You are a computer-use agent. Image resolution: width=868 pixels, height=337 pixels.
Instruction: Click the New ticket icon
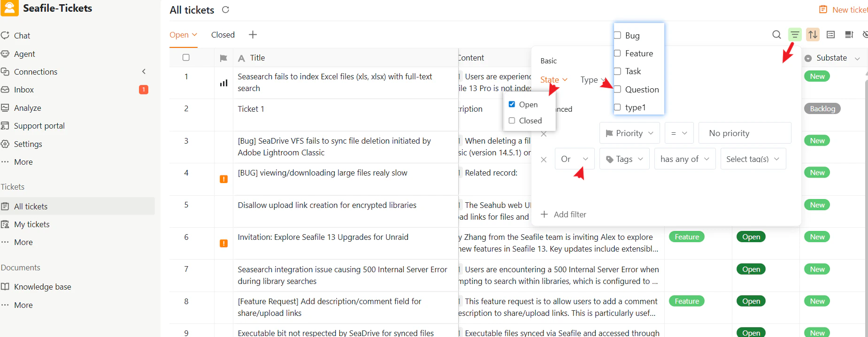point(823,9)
